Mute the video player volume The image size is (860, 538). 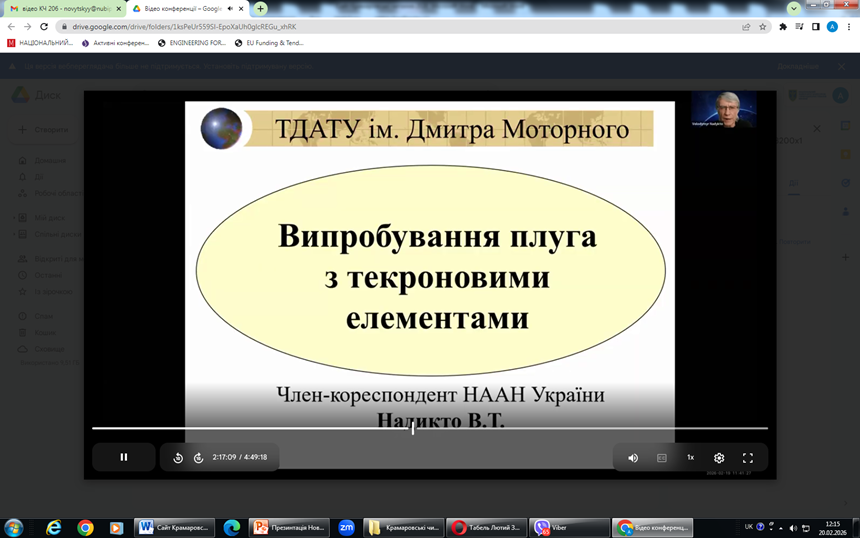pos(633,457)
